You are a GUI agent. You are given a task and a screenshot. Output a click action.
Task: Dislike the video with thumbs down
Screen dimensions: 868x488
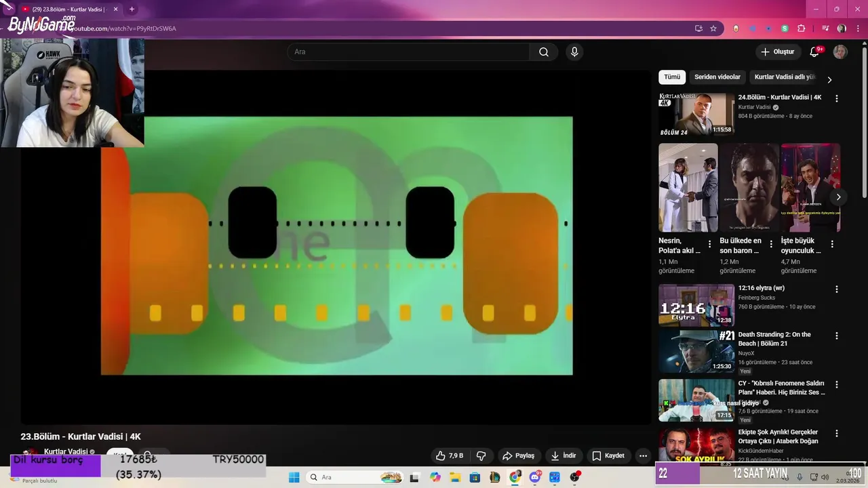point(481,455)
